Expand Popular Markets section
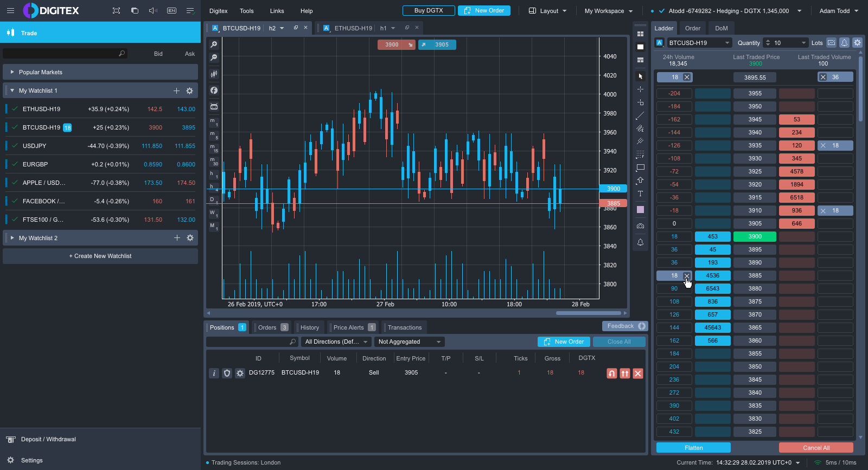 tap(100, 72)
